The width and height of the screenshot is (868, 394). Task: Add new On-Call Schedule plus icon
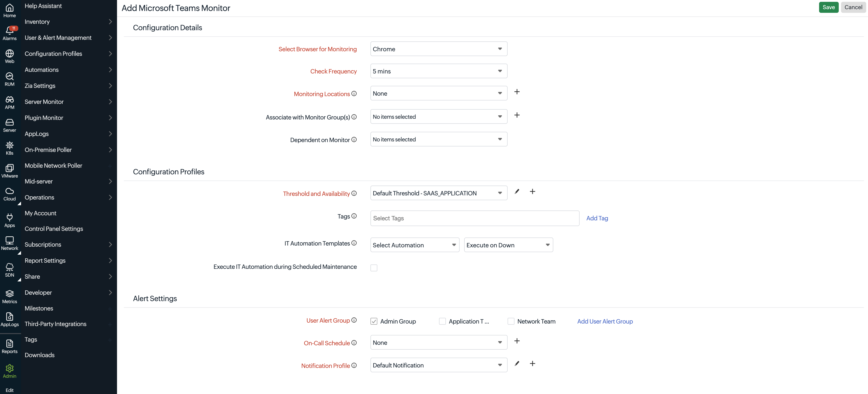[x=517, y=341]
